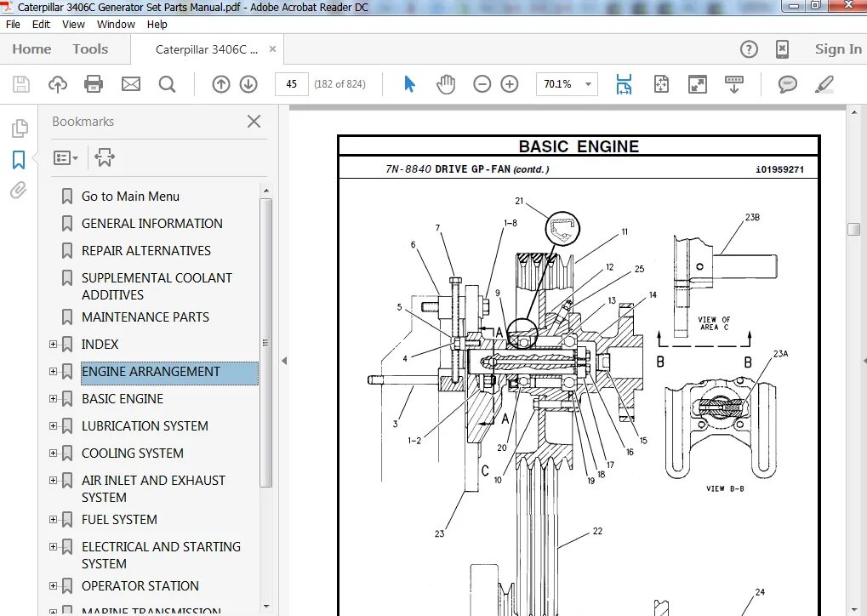The image size is (867, 616).
Task: Click the page number field showing 45
Action: [291, 84]
